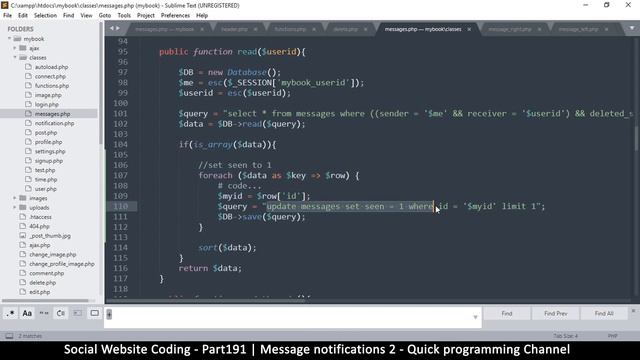Open notification.php in sidebar
This screenshot has width=640, height=360.
(x=54, y=123)
